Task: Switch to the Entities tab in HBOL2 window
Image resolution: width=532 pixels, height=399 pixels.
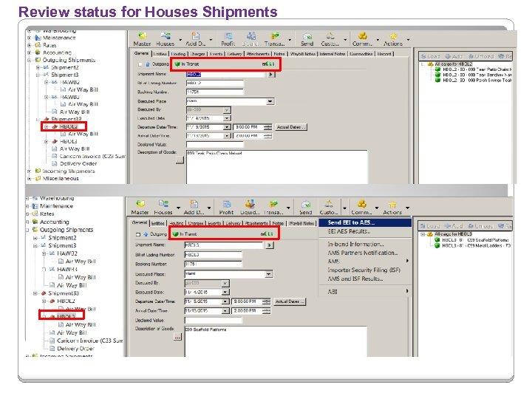Action: click(x=160, y=54)
